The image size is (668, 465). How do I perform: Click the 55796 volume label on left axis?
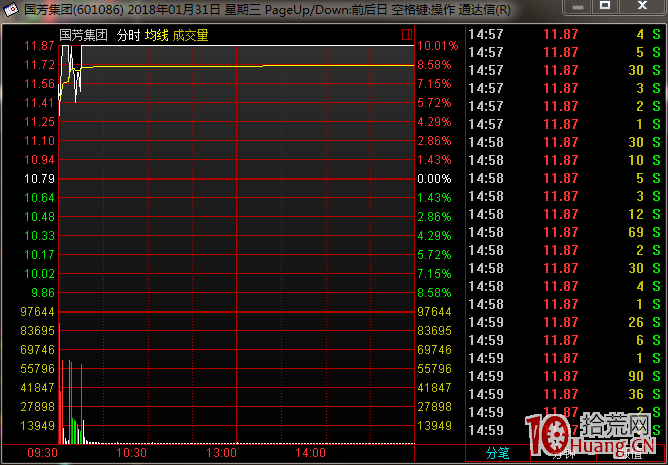pos(37,369)
